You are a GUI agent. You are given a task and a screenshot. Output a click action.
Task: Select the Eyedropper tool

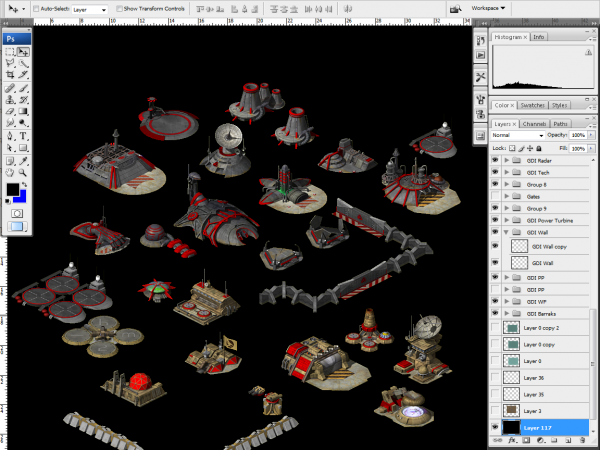23,161
